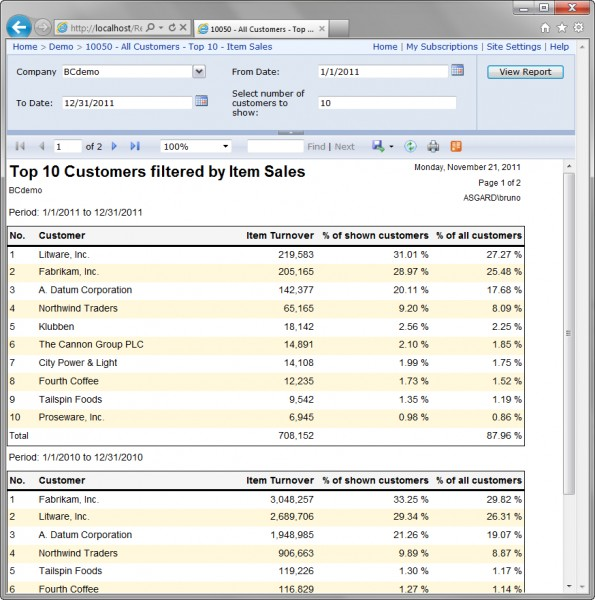Click total turnover 708,152 value

(296, 435)
